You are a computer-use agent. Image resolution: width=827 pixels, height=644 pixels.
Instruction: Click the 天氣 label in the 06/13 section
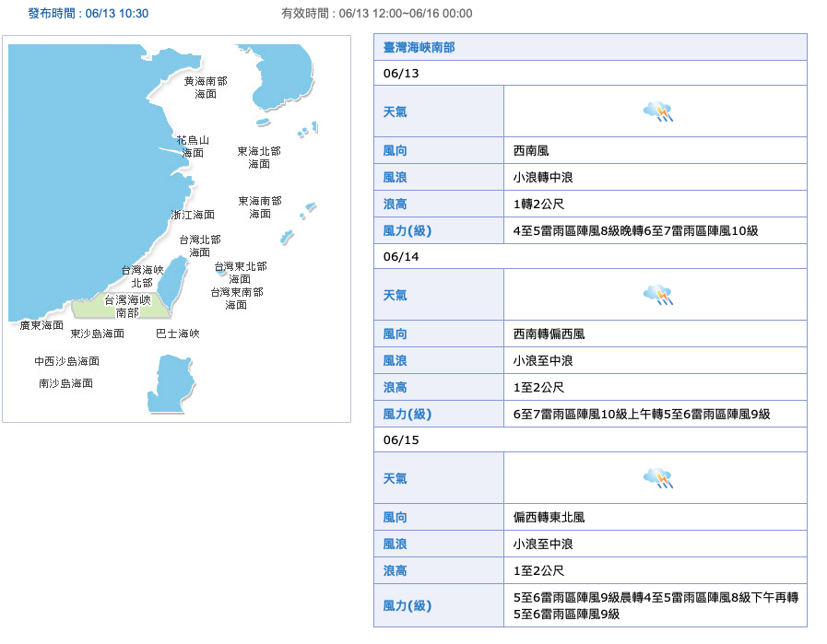tap(395, 111)
